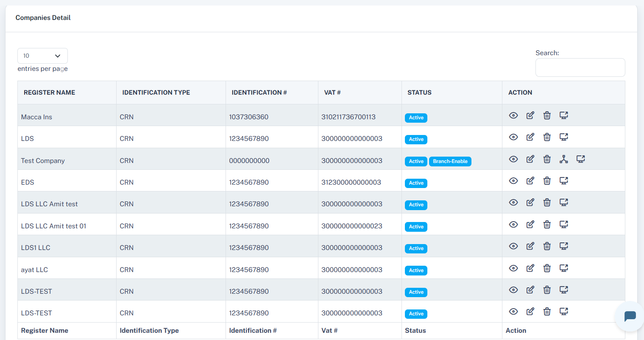Screen dimensions: 644x340
Task: Click into the Search input field
Action: 580,67
